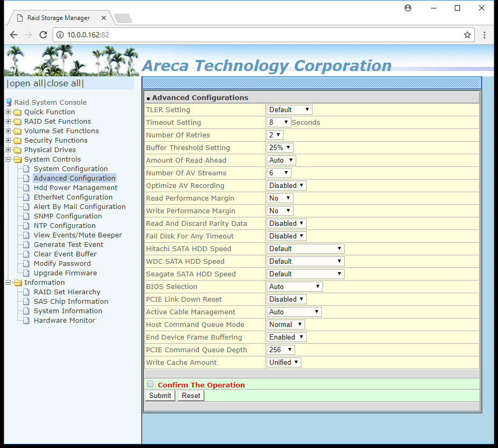Click the open all link
The width and height of the screenshot is (498, 448).
click(x=26, y=84)
